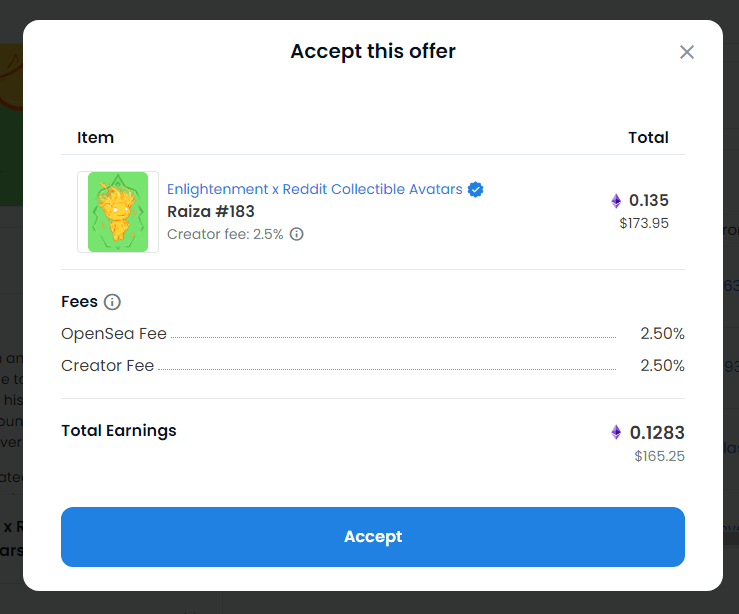Click the Total column header
The height and width of the screenshot is (614, 739).
point(648,138)
